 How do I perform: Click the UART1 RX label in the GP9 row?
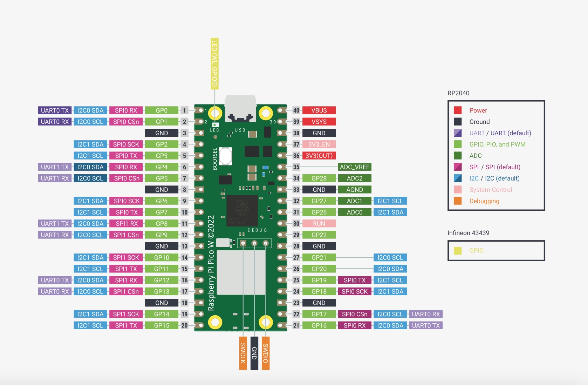(55, 235)
